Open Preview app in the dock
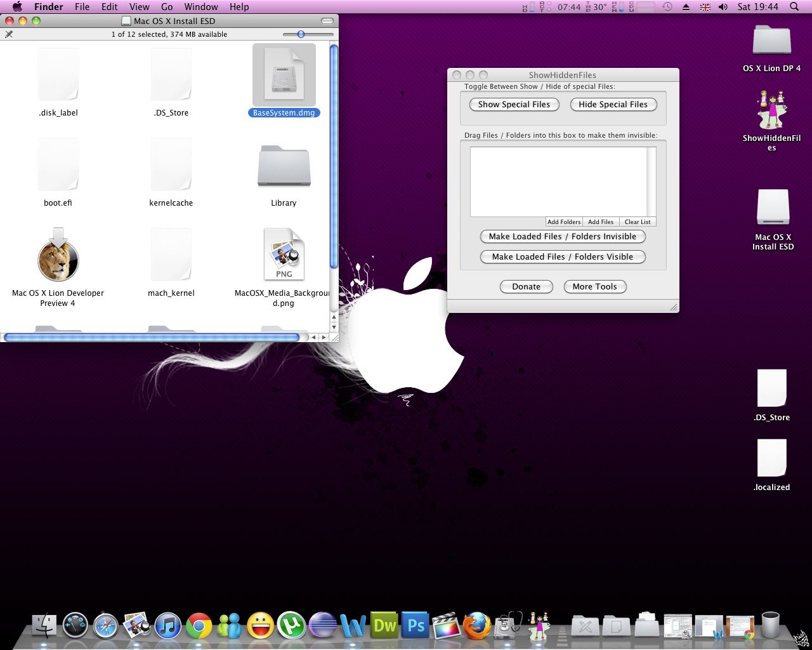The image size is (812, 650). (136, 626)
